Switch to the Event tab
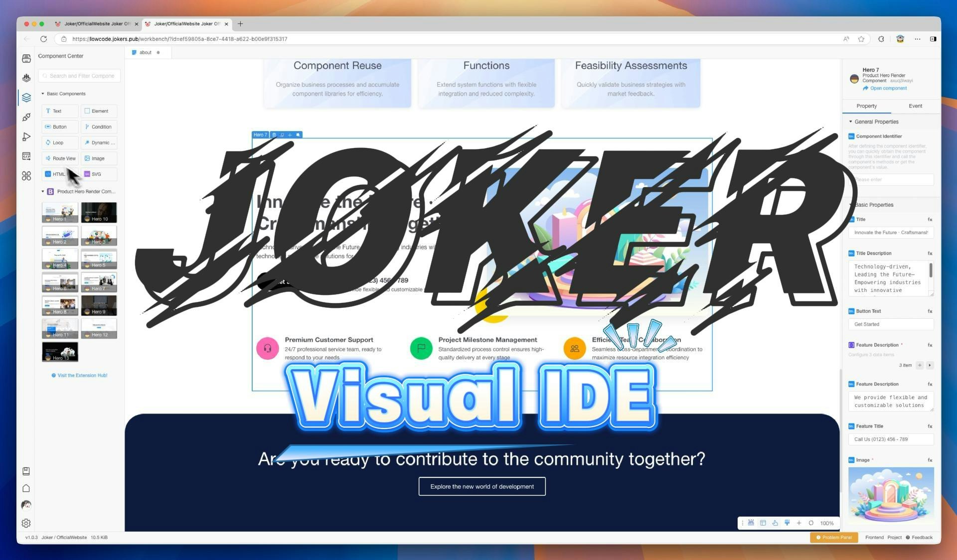 click(915, 106)
